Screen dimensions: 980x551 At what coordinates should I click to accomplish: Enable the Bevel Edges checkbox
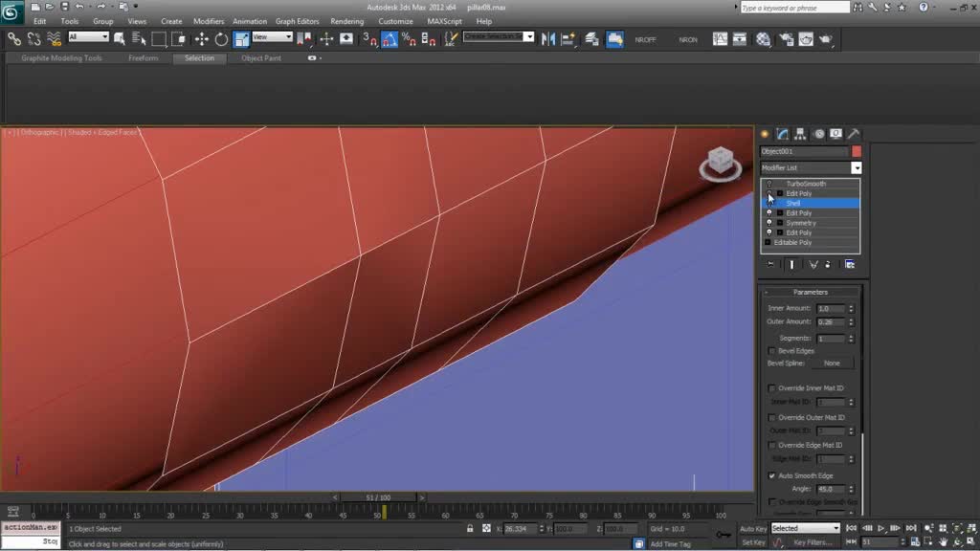[x=773, y=351]
